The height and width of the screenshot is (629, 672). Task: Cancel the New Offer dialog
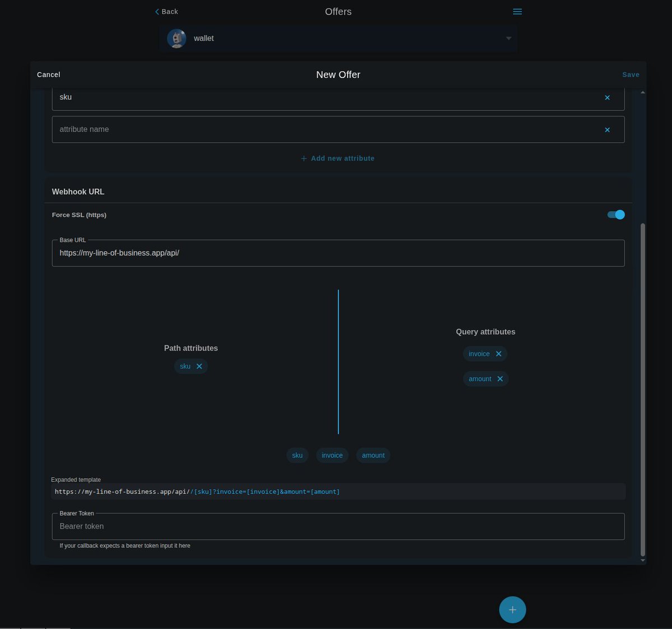click(x=49, y=74)
